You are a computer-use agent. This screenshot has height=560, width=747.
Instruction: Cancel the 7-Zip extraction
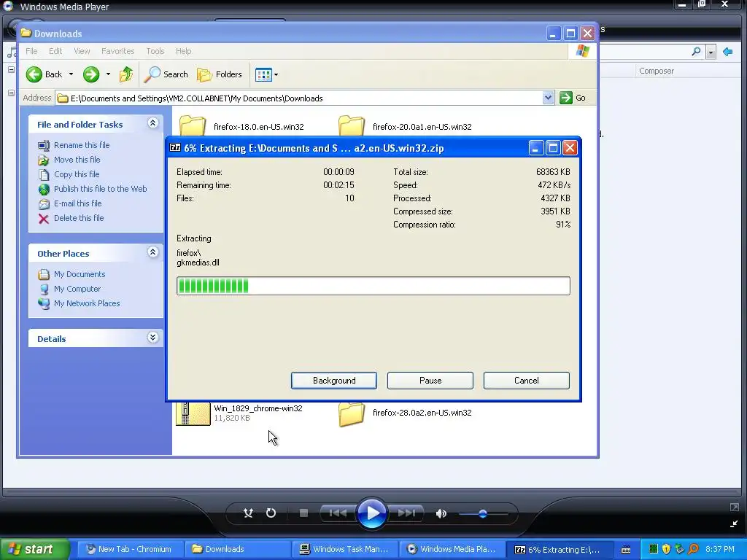pyautogui.click(x=527, y=381)
